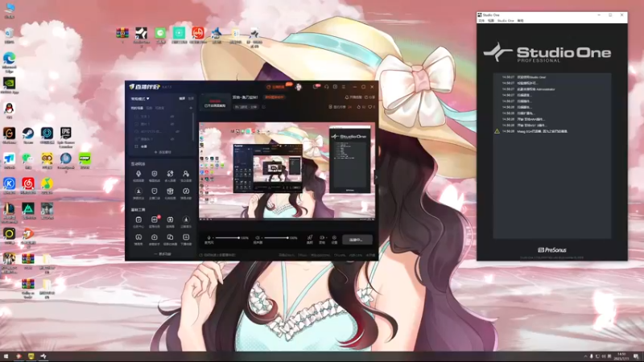
Task: Click the heart icon in the stream stats
Action: (369, 107)
